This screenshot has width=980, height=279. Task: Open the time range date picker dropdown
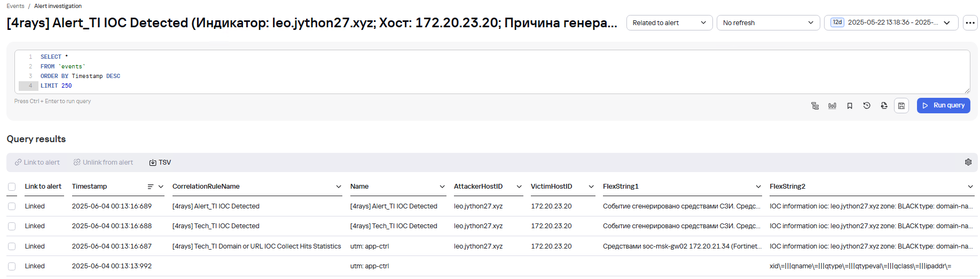[891, 23]
